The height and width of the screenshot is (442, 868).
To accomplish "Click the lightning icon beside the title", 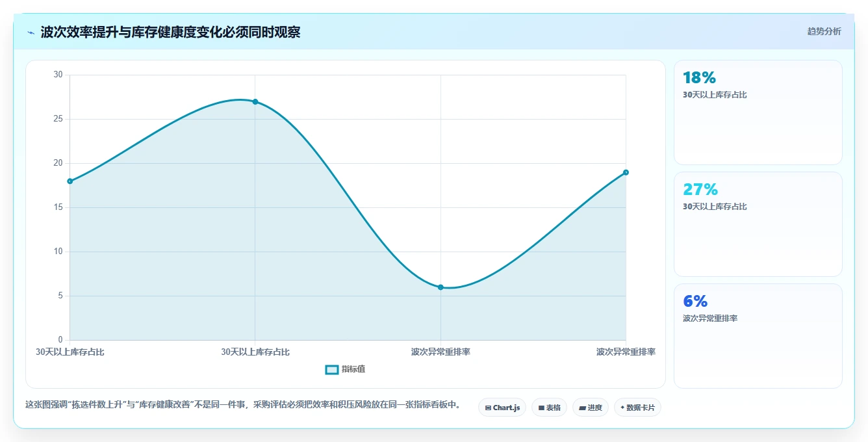I will point(31,32).
